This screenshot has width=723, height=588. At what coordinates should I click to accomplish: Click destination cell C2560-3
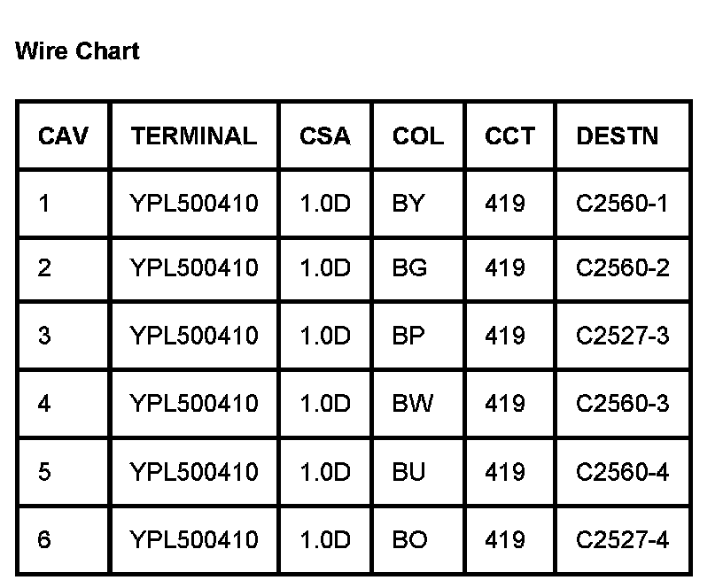[x=622, y=404]
